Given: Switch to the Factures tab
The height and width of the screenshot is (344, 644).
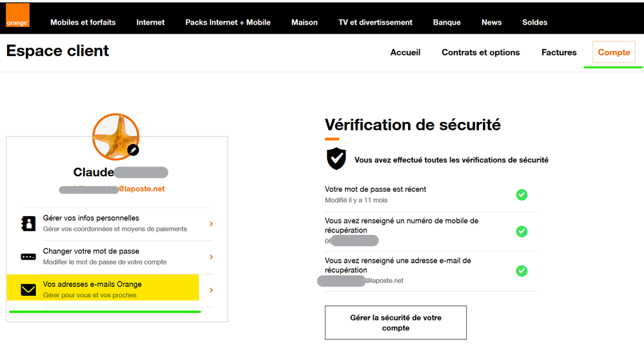Looking at the screenshot, I should point(559,52).
